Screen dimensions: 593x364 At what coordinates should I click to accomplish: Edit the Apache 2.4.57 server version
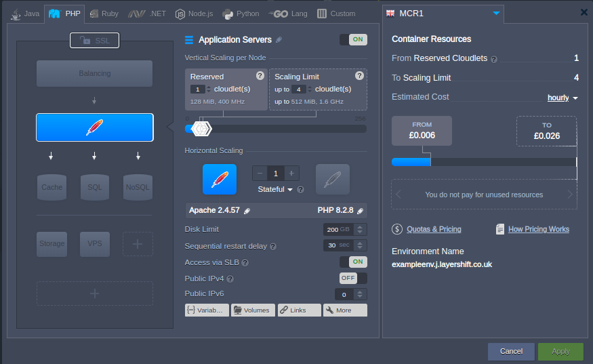[x=247, y=211]
